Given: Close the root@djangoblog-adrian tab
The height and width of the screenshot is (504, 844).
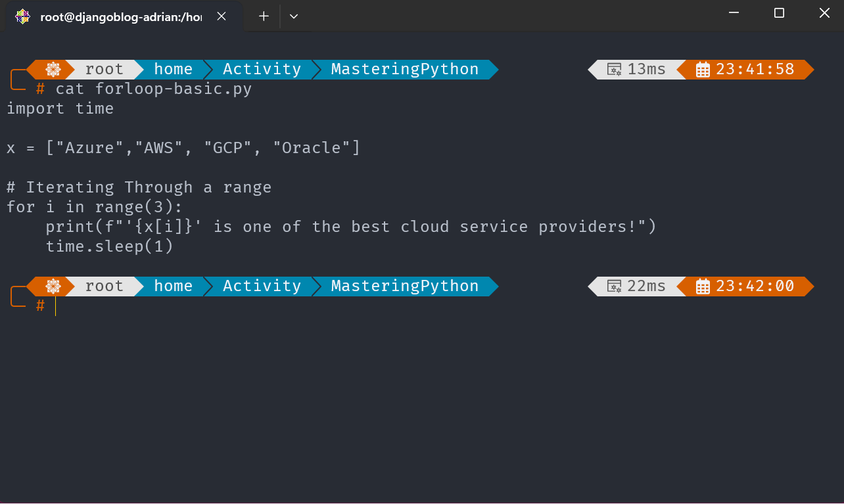Looking at the screenshot, I should point(222,16).
